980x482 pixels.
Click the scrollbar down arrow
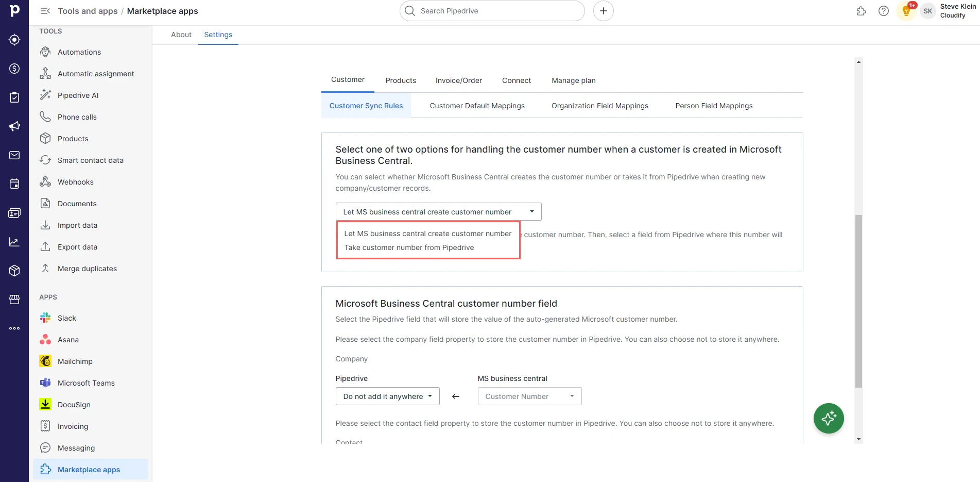click(858, 439)
